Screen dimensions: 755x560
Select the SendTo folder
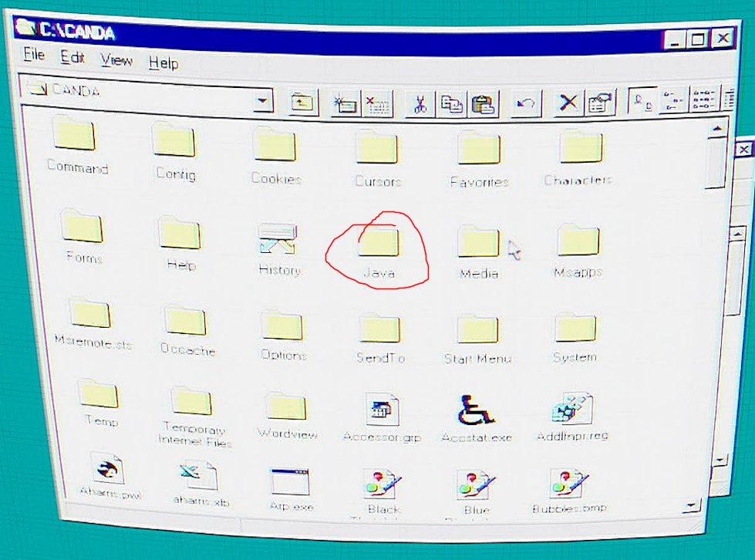(380, 339)
